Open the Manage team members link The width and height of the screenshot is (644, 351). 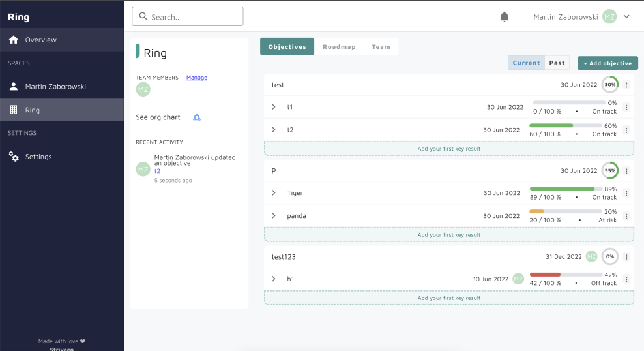196,78
